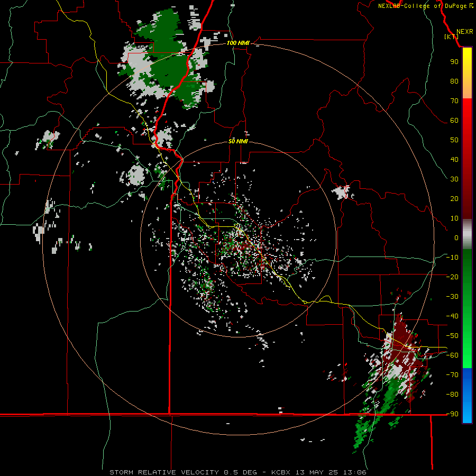The image size is (476, 476).
Task: Select the 50 value on velocity scale
Action: [454, 140]
